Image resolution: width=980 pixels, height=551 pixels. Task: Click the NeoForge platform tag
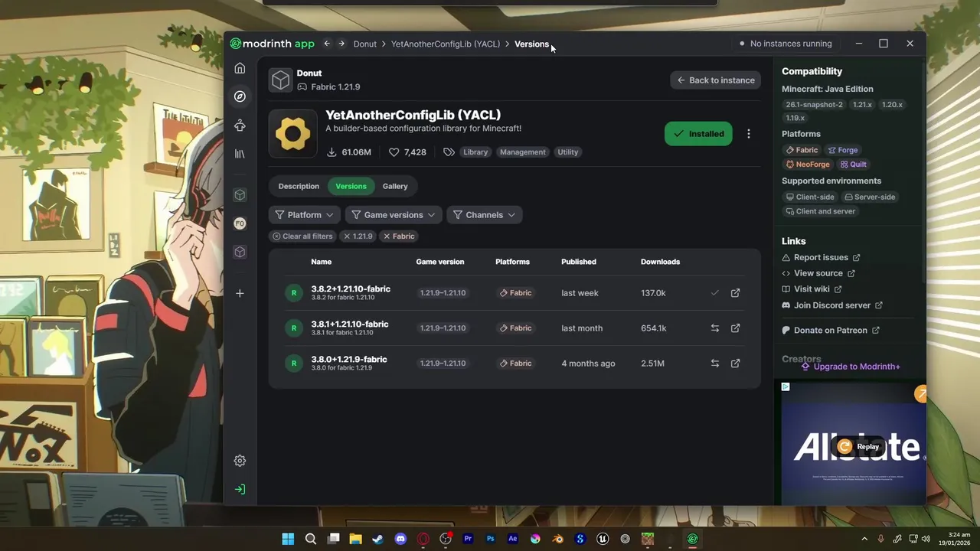(x=808, y=165)
